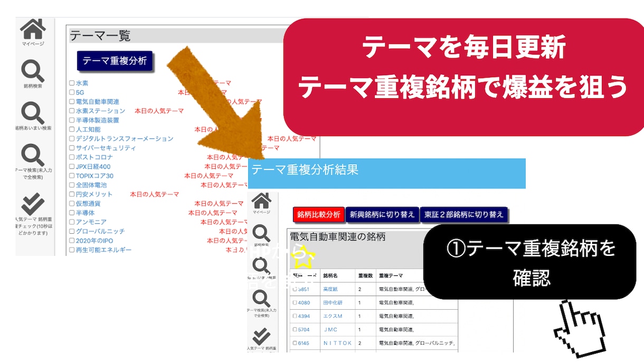Open マイページ home icon in theme list sidebar
The width and height of the screenshot is (644, 362).
pos(33,30)
